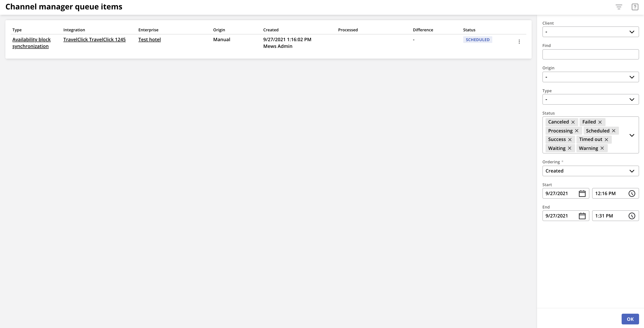The height and width of the screenshot is (328, 644).
Task: Open the Origin dropdown
Action: [591, 77]
